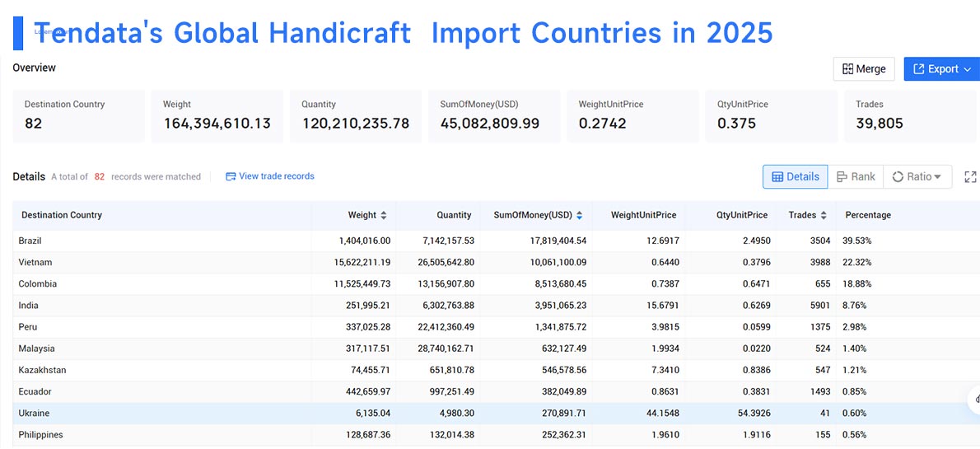Screen dimensions: 980x449
Task: Click the Ratio dropdown caret
Action: [937, 177]
